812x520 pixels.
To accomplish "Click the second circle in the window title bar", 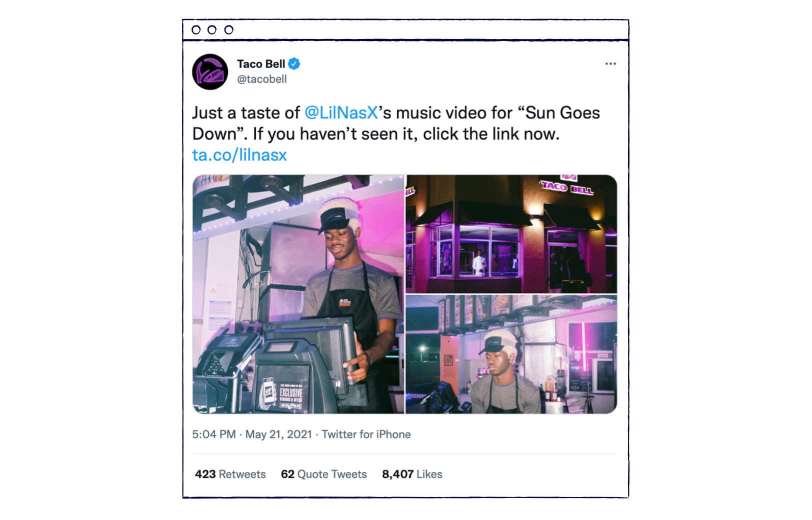I will point(212,30).
